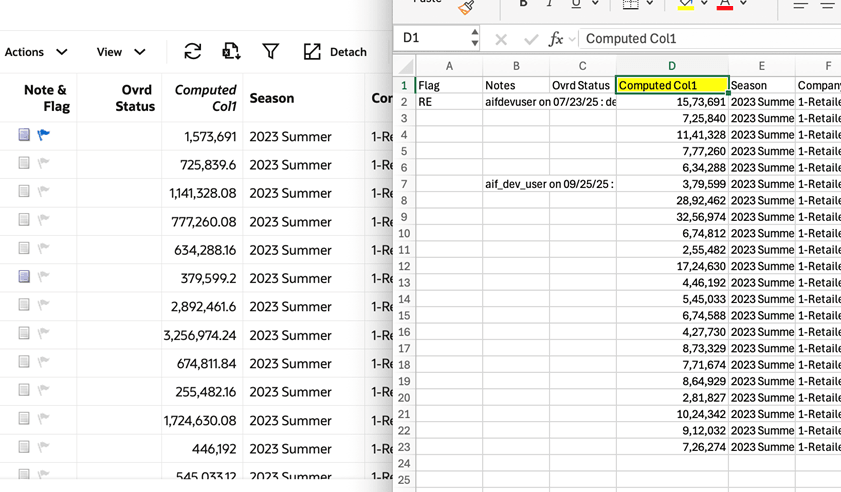Click the 255,482.16 value in web table
The height and width of the screenshot is (492, 841).
(205, 392)
